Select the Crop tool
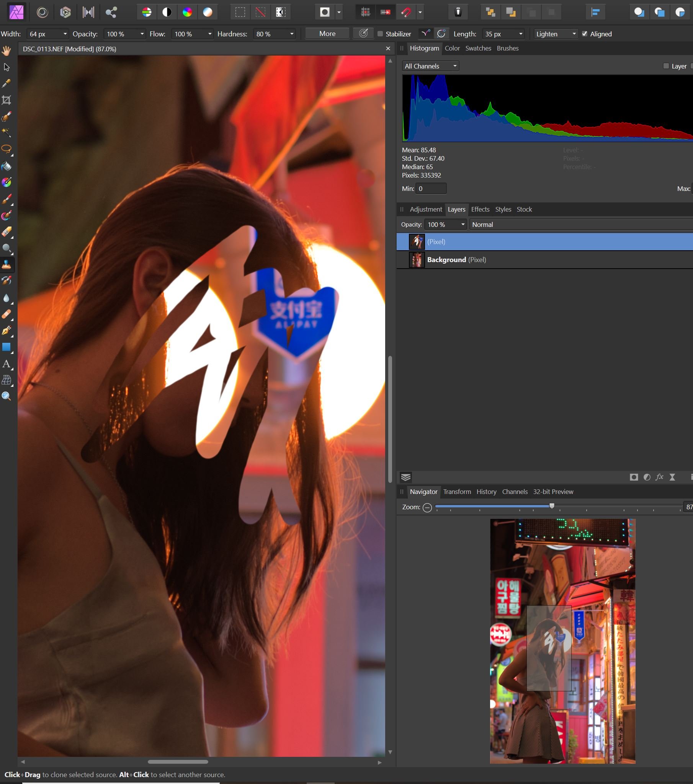This screenshot has height=784, width=693. (x=7, y=100)
